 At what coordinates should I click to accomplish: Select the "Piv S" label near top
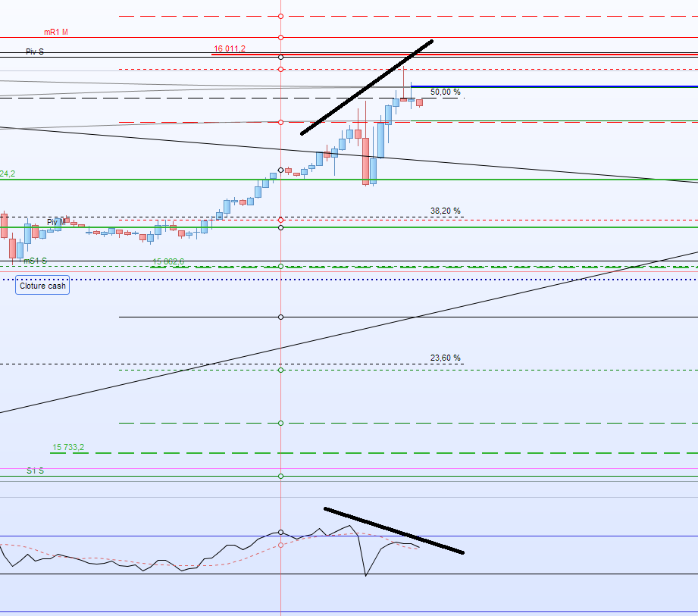(x=35, y=52)
